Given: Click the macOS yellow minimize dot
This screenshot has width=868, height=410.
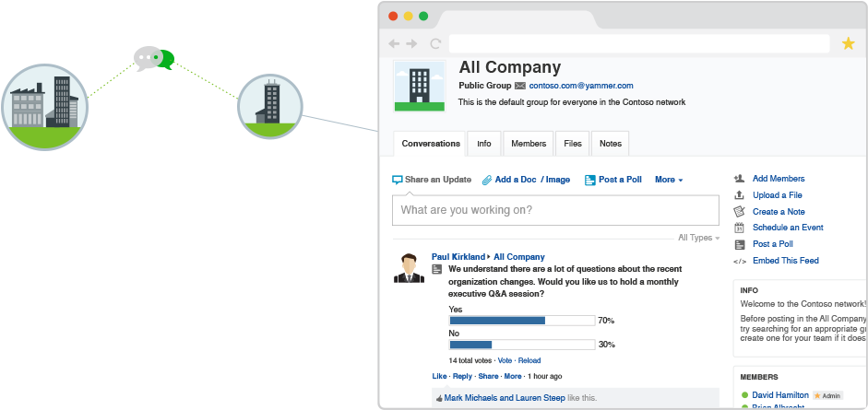Looking at the screenshot, I should [x=409, y=16].
